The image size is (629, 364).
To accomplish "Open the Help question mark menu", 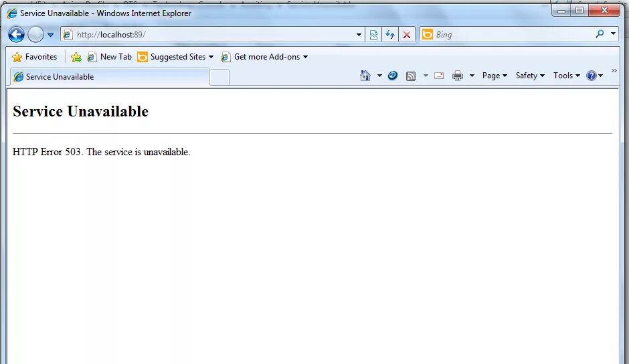I will (x=594, y=76).
